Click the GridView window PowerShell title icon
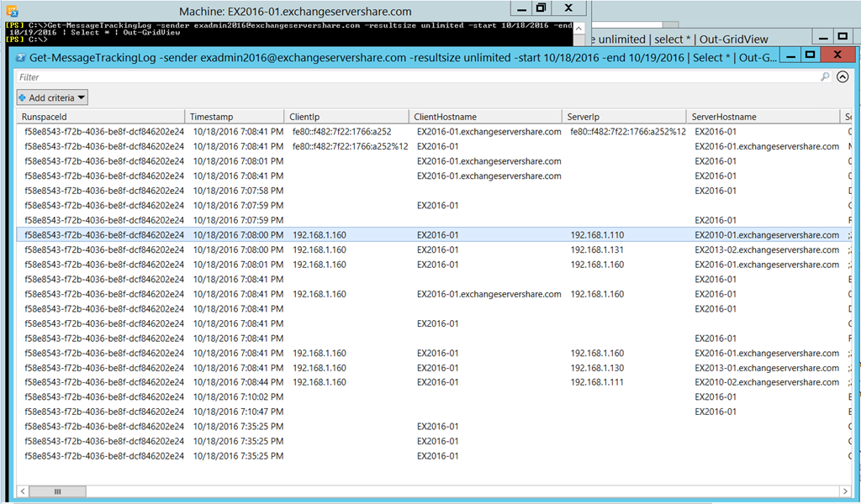861x504 pixels. (21, 58)
